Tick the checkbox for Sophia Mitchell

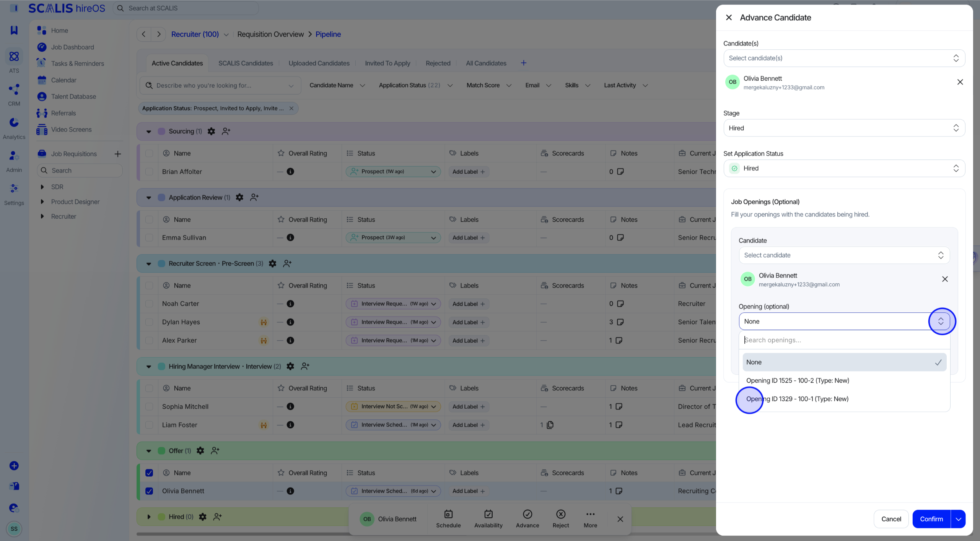point(149,407)
